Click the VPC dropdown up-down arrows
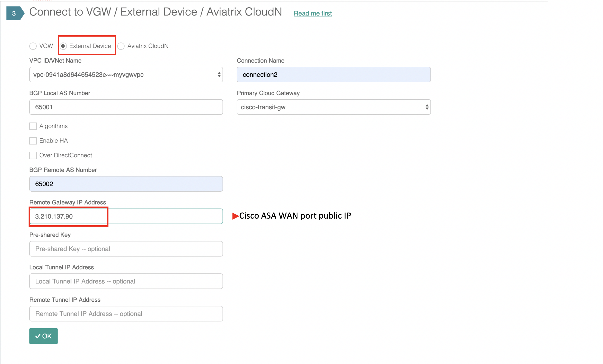Viewport: 603px width, 364px height. [219, 75]
